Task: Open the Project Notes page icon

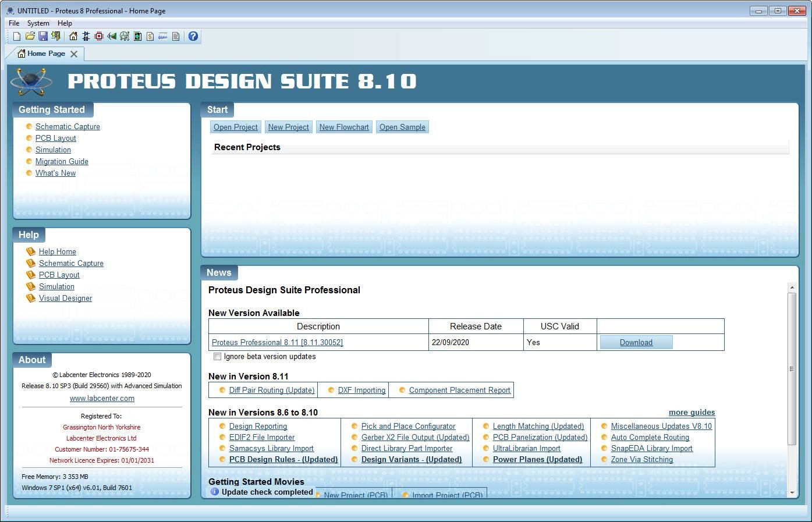Action: click(176, 37)
